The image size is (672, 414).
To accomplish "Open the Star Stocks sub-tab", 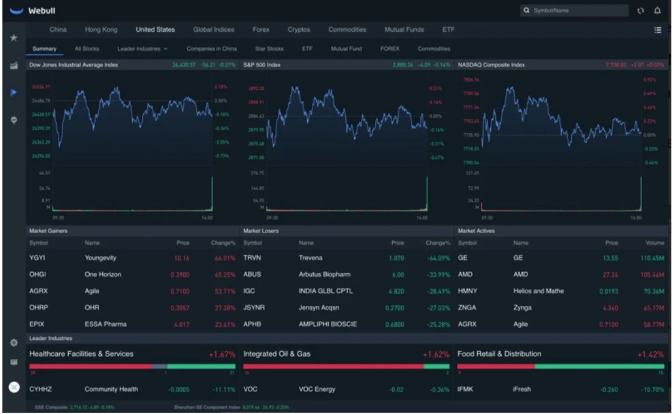I will (x=269, y=49).
